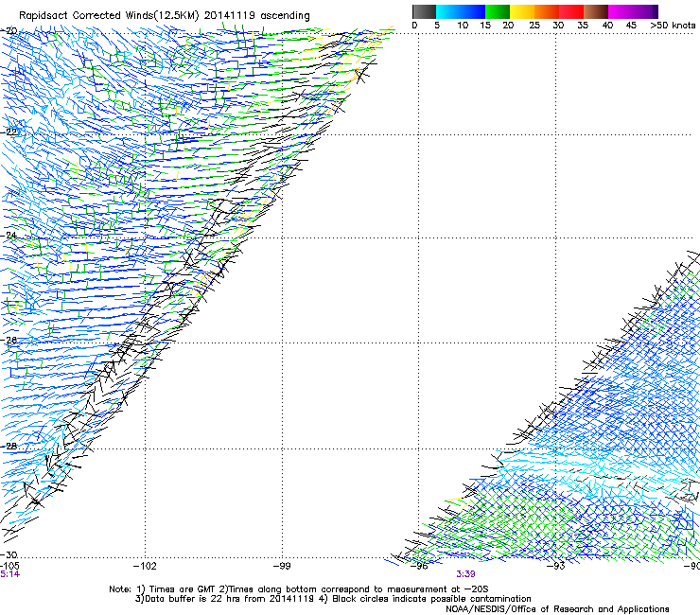Click the NOAA/NESDIS credit text
The image size is (700, 615).
[x=557, y=609]
